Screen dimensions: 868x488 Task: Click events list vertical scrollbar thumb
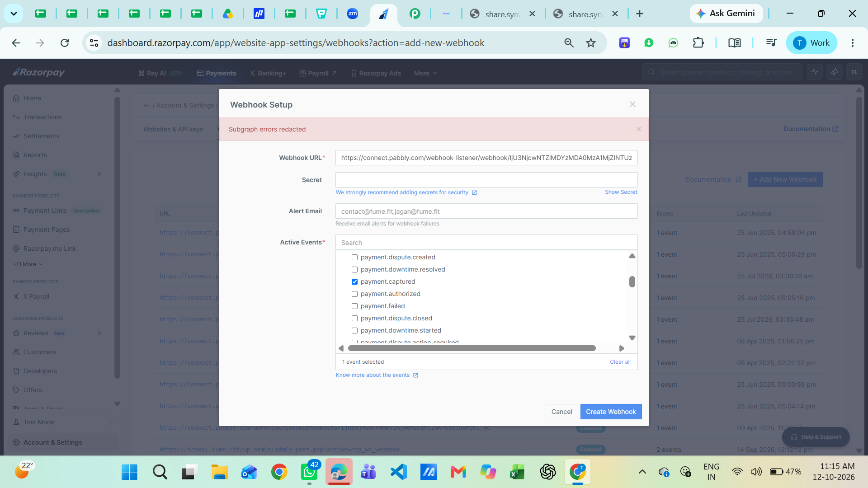pyautogui.click(x=632, y=282)
